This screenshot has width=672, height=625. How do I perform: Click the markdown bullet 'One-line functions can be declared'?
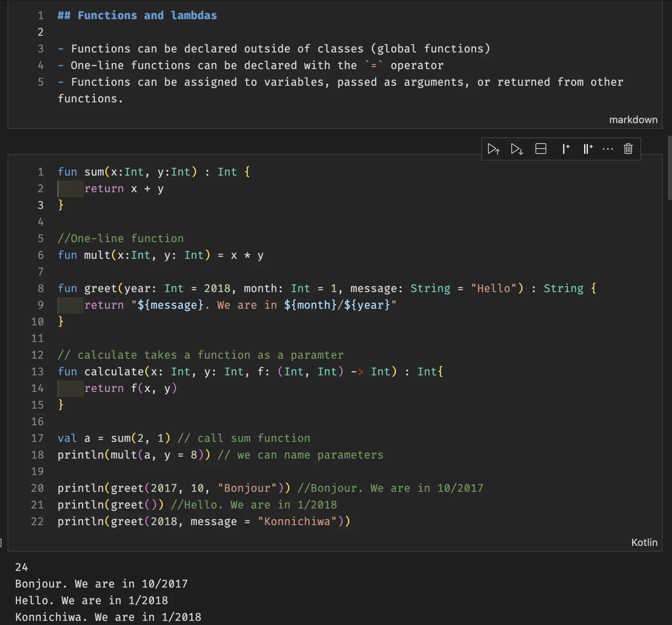[x=251, y=65]
